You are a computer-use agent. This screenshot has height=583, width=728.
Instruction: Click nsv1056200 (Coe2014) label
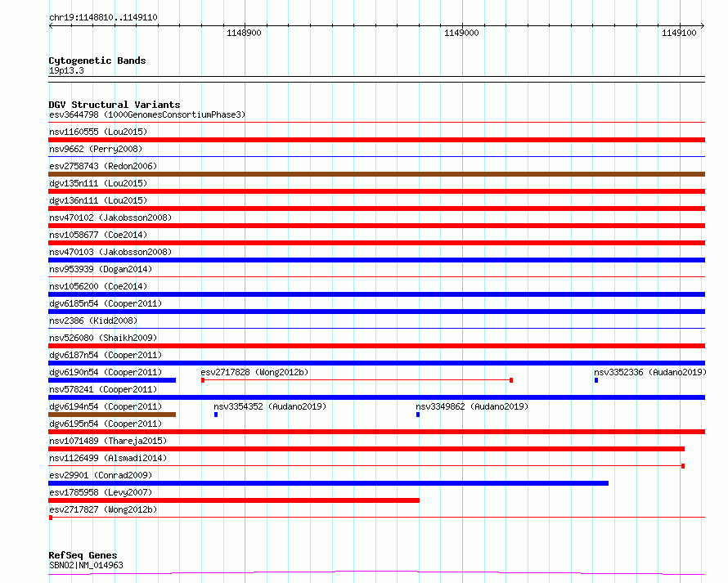pyautogui.click(x=98, y=286)
